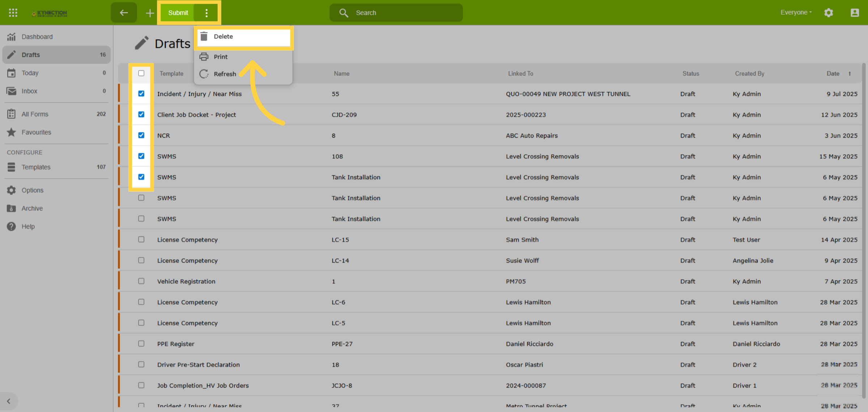Open Archive in the sidebar
The image size is (868, 412).
tap(56, 208)
